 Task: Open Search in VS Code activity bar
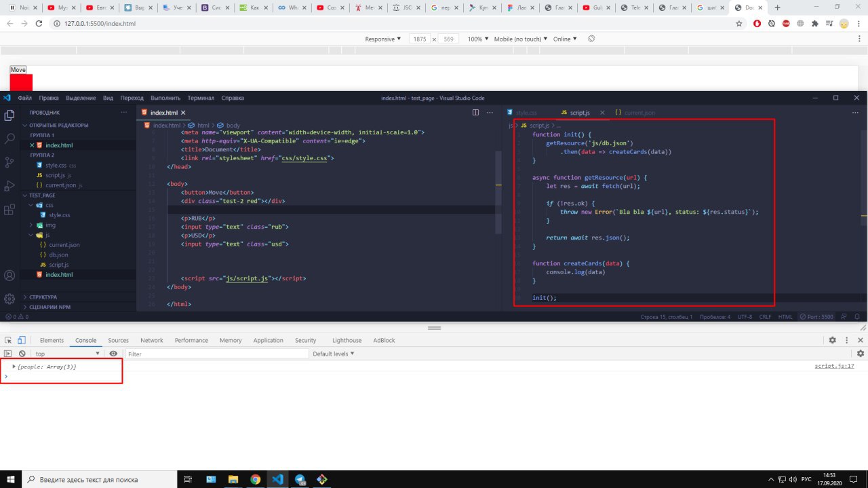(x=9, y=138)
